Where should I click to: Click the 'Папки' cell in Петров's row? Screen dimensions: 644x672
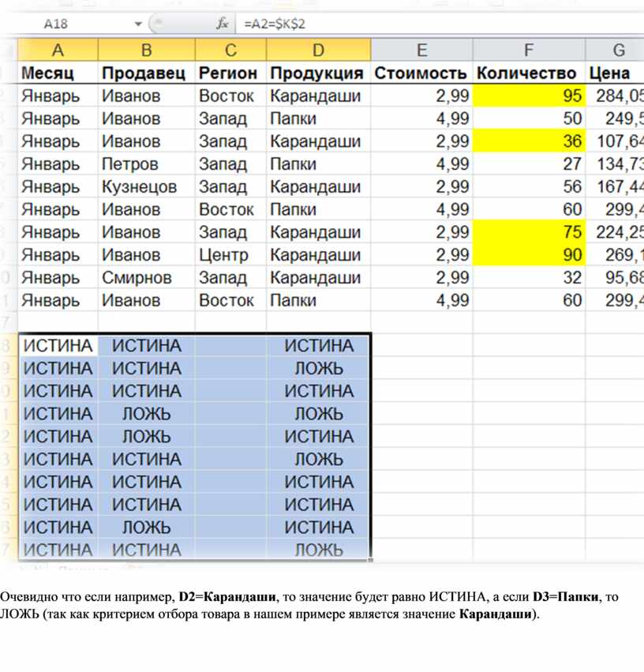click(319, 163)
